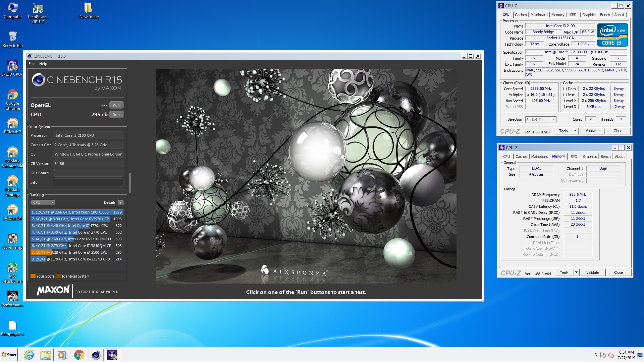Screen dimensions: 644x362
Task: Expand Tools dropdown arrow in bottom CPU-Z
Action: click(x=577, y=273)
